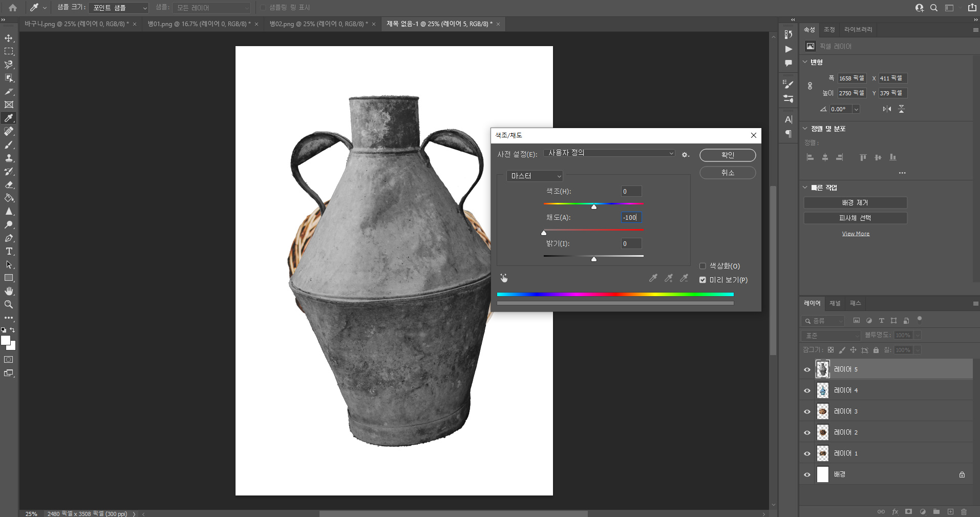Select the Rectangular Marquee tool
The image size is (980, 517).
click(x=9, y=52)
